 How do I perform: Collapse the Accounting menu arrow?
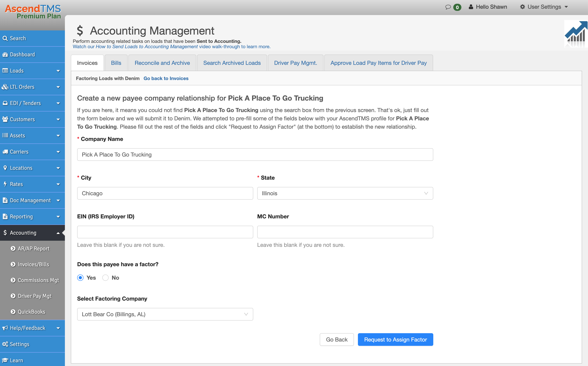[x=58, y=233]
